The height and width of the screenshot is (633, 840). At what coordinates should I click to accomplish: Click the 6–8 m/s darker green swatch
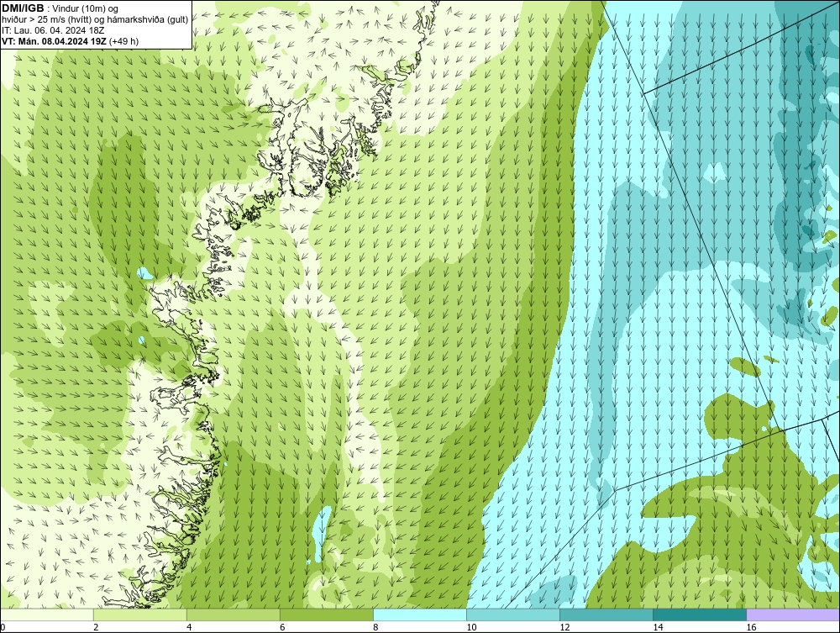[x=327, y=615]
